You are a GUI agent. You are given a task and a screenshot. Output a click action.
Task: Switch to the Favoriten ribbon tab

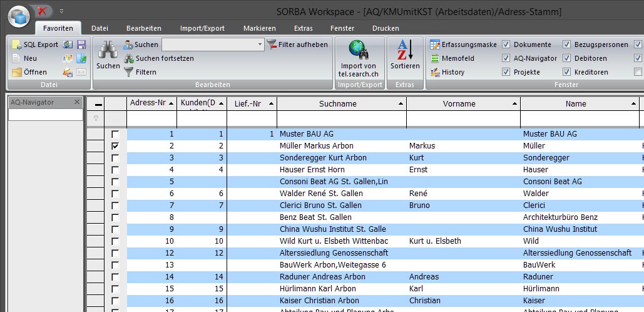[x=58, y=28]
